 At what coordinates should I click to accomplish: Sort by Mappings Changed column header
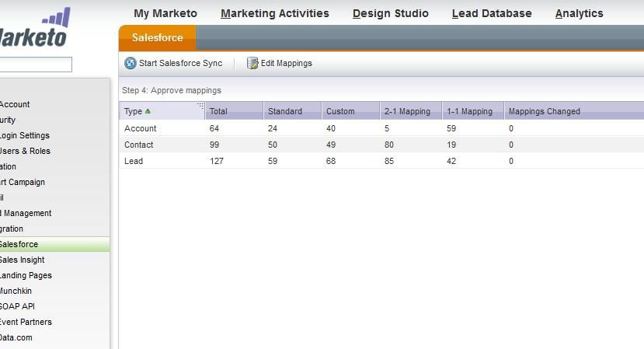coord(544,111)
